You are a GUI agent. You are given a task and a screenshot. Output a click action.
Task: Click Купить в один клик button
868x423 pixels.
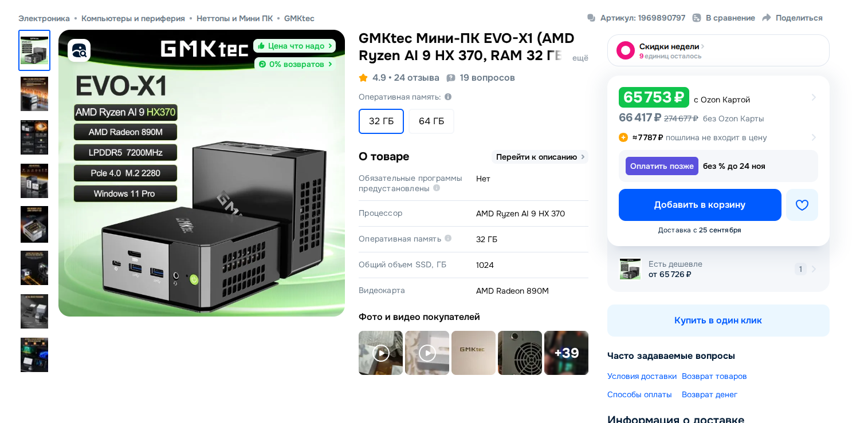(x=718, y=321)
